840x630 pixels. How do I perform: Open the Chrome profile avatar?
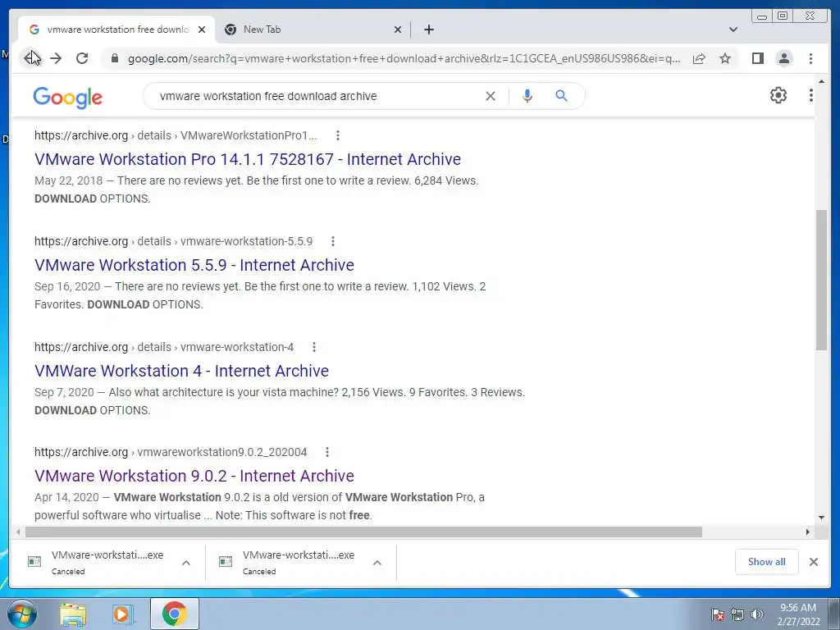coord(783,58)
